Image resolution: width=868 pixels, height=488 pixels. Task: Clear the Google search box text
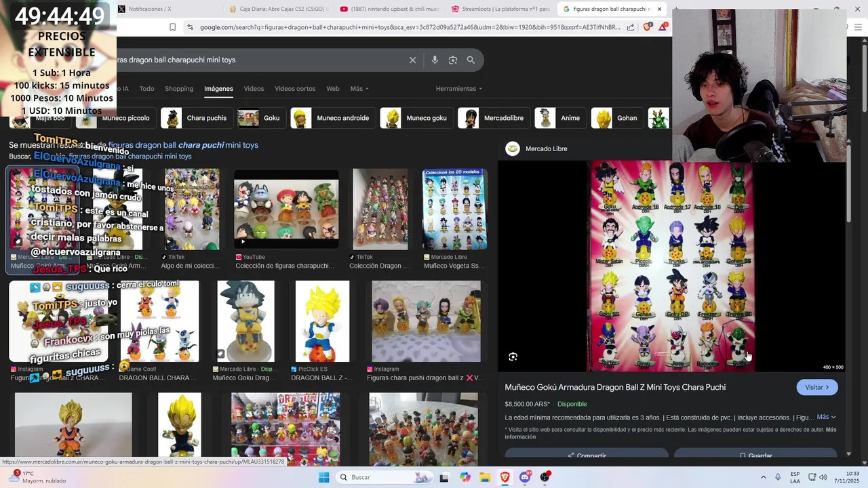click(x=412, y=60)
